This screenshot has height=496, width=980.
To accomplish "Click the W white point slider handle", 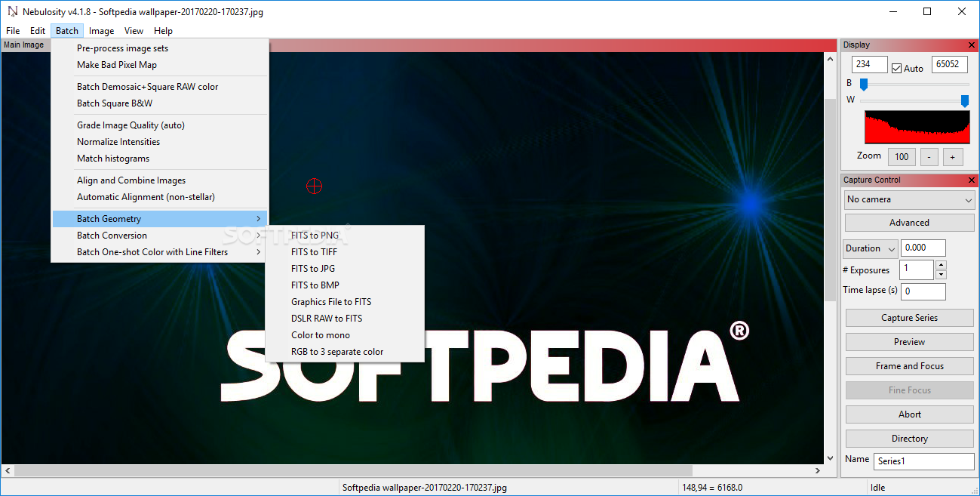I will (964, 100).
